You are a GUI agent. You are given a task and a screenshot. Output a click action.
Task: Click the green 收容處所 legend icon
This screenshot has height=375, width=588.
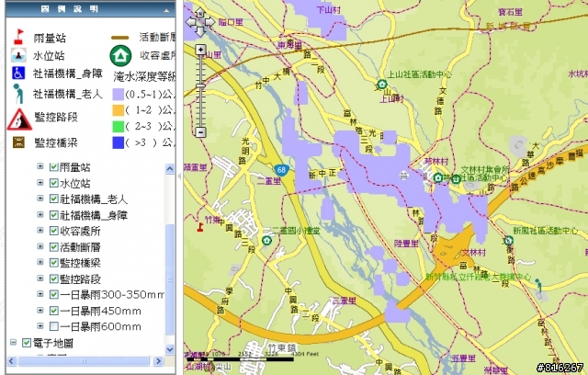click(x=120, y=55)
